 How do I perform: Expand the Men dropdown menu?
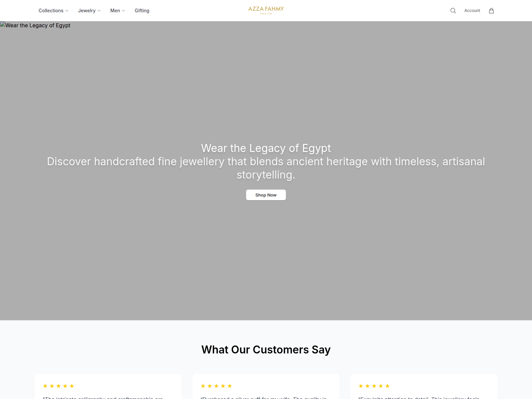(117, 11)
